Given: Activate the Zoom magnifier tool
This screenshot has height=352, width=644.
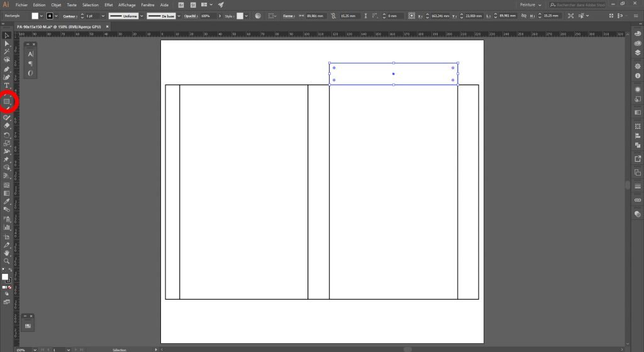Looking at the screenshot, I should point(7,261).
